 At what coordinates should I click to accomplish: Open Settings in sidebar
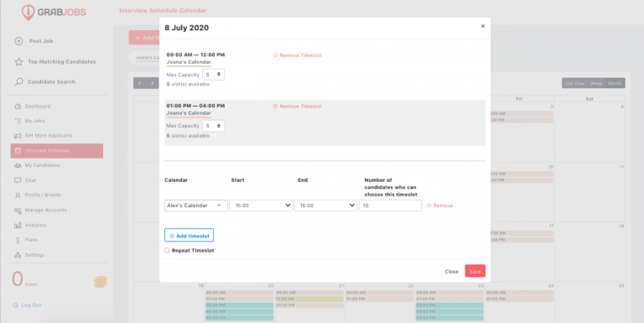tap(34, 255)
